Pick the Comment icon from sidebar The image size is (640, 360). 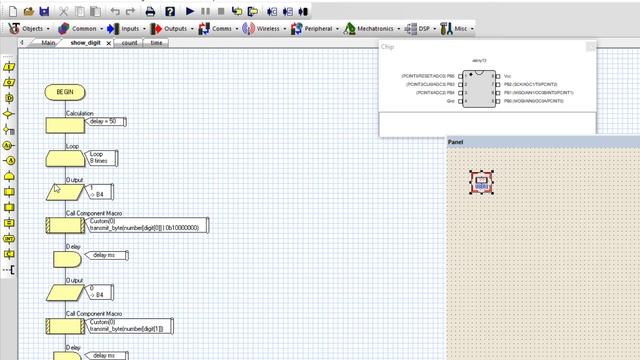point(9,269)
